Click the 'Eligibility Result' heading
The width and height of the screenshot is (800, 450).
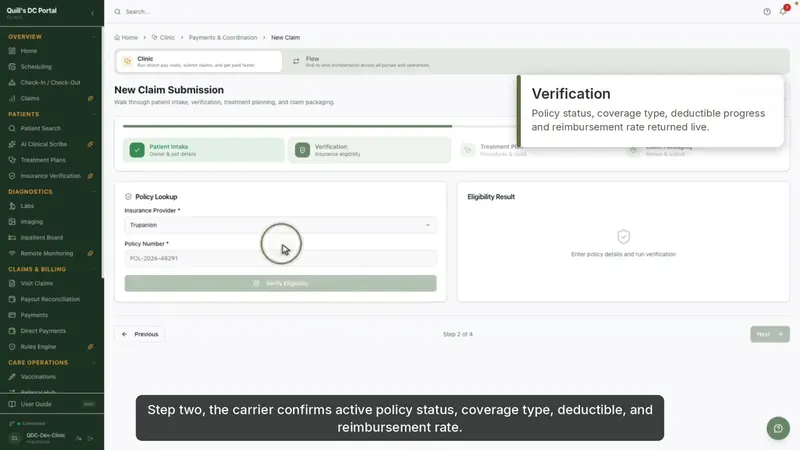[491, 197]
